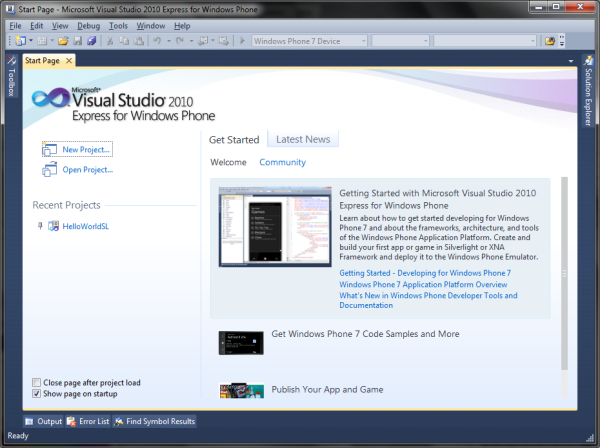Expand the Undo history dropdown
600x448 pixels.
tap(169, 41)
